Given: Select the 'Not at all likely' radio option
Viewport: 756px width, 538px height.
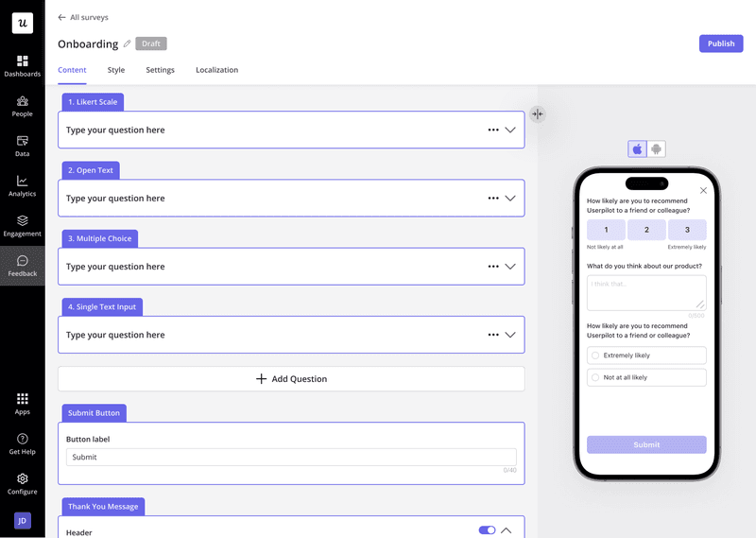Looking at the screenshot, I should pos(595,377).
